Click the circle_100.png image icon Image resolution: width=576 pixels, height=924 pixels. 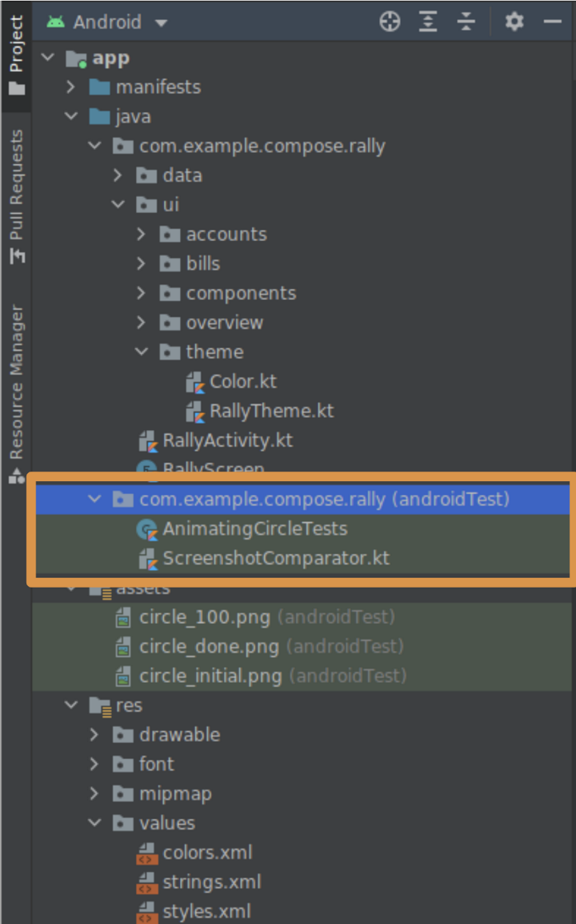(x=124, y=617)
